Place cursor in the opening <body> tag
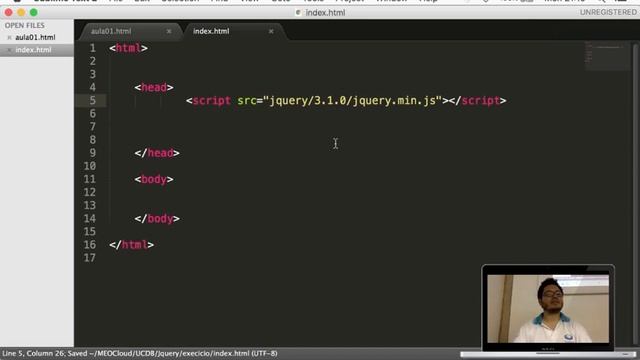This screenshot has width=640, height=360. (154, 179)
